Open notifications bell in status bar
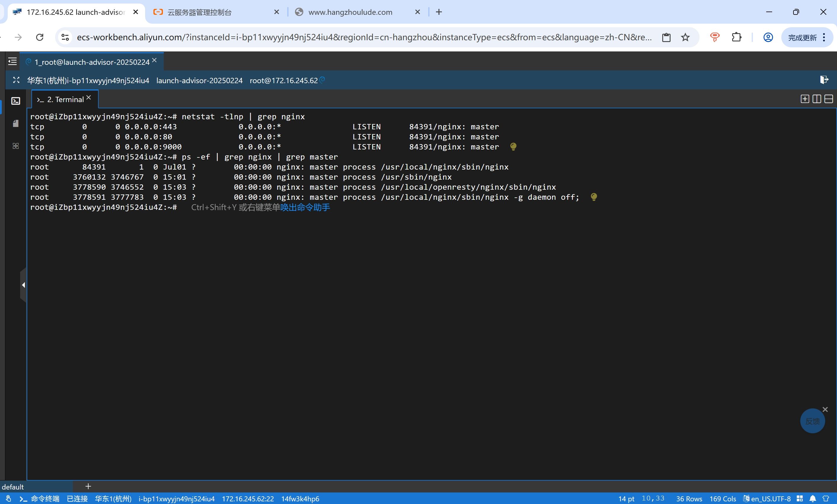837x504 pixels. [812, 499]
